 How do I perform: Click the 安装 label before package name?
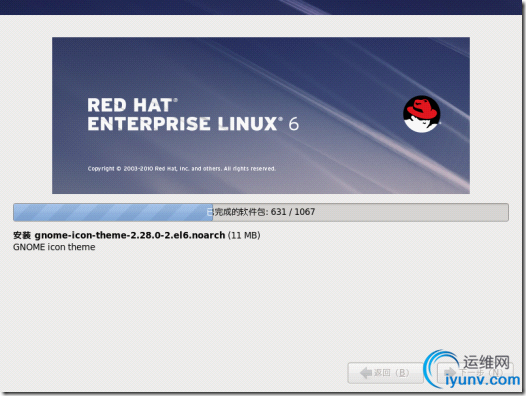(22, 235)
